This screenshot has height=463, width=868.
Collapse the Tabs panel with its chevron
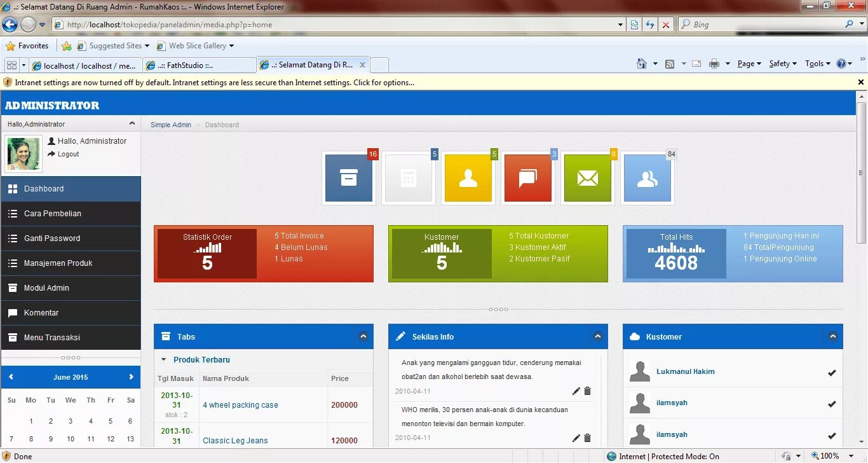coord(363,336)
